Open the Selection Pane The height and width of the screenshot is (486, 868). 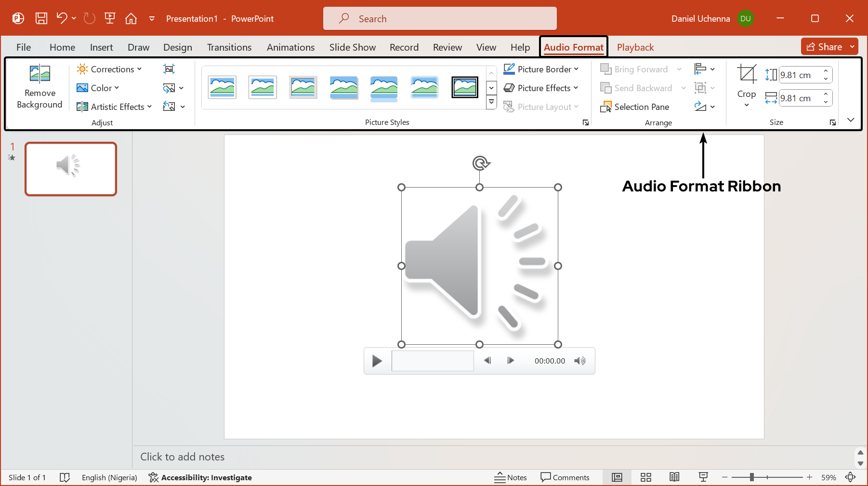tap(635, 107)
